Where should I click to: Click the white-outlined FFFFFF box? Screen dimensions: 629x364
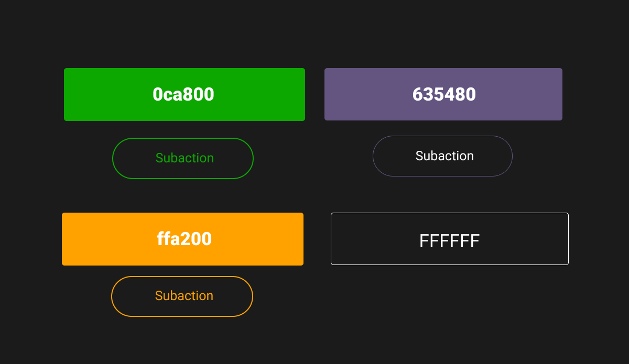(450, 239)
